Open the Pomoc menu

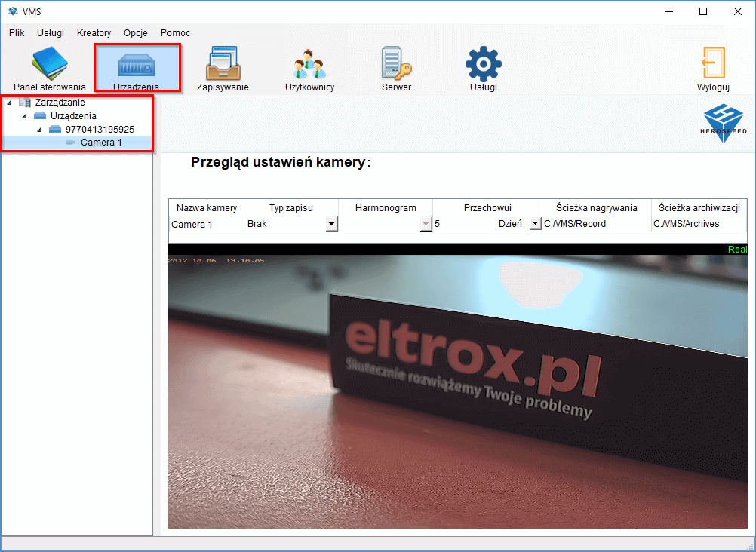click(x=175, y=33)
